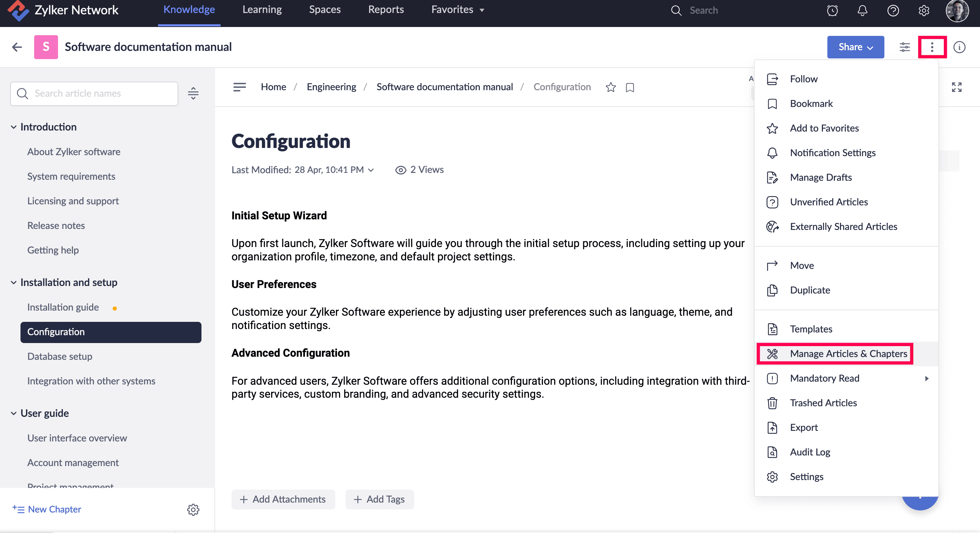Click the Add Attachments button
The width and height of the screenshot is (980, 533).
click(283, 499)
